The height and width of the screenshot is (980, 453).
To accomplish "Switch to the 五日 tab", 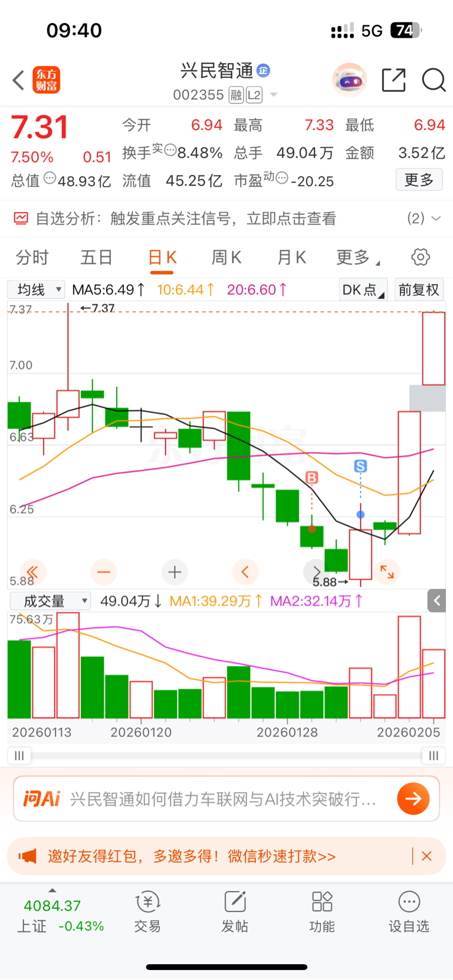I will point(97,258).
